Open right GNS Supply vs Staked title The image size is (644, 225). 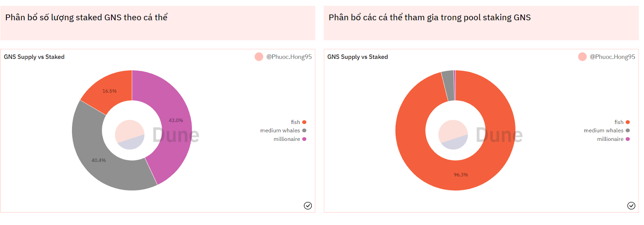[x=358, y=57]
